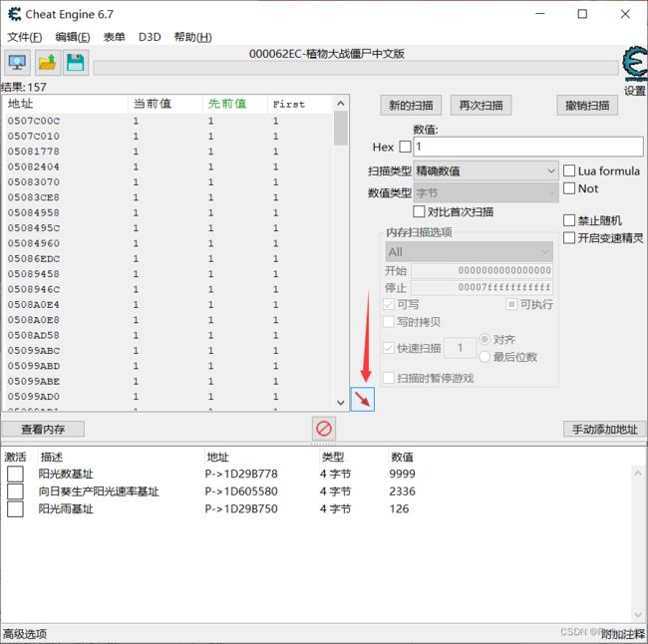Enable the Lua formula checkbox
This screenshot has height=644, width=648.
569,170
